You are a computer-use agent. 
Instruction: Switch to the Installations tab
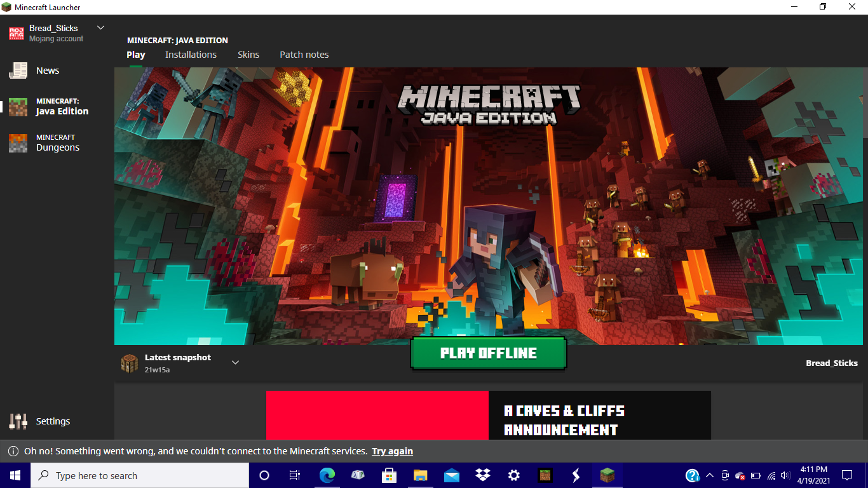point(191,55)
